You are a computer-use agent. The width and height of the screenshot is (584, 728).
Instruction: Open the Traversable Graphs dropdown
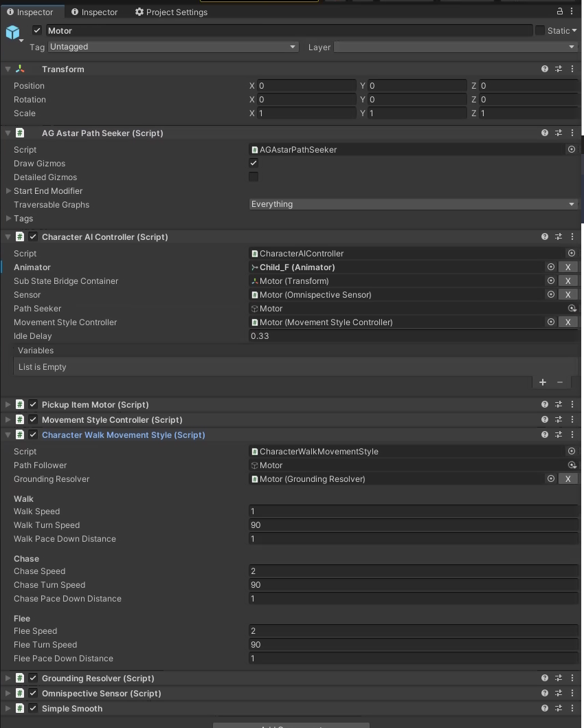(x=412, y=204)
